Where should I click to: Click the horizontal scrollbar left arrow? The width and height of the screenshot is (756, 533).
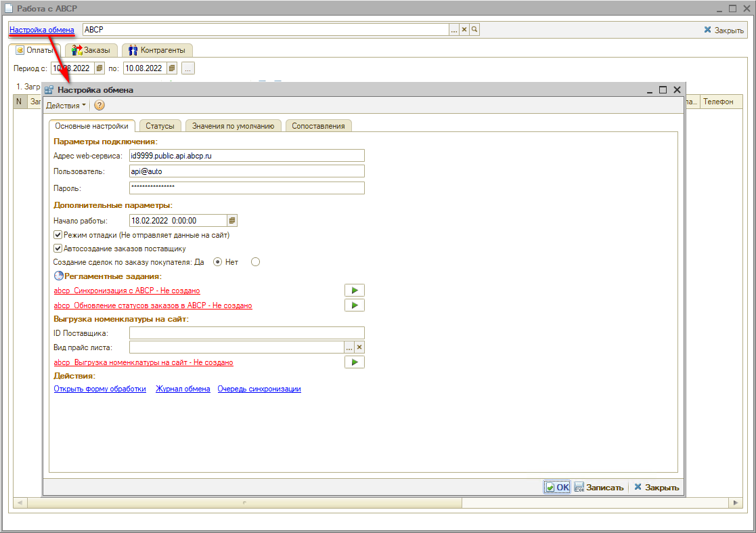pyautogui.click(x=20, y=503)
